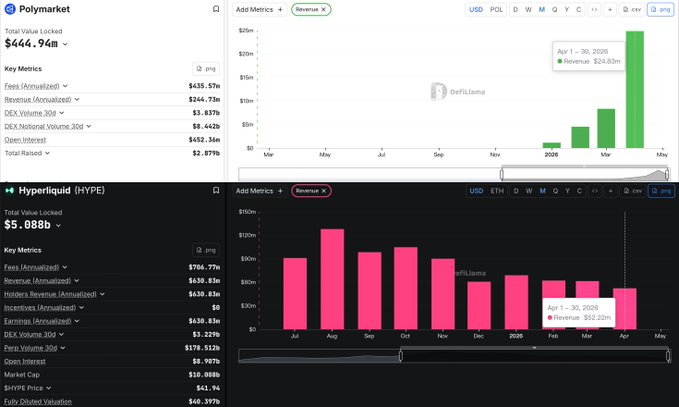
Task: Switch Polymarket chart denomination to POL
Action: click(x=496, y=10)
